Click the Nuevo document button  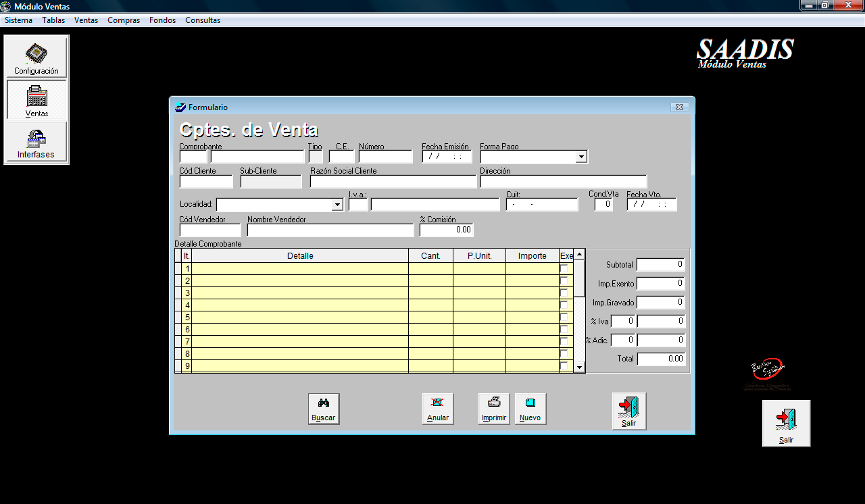[x=530, y=409]
